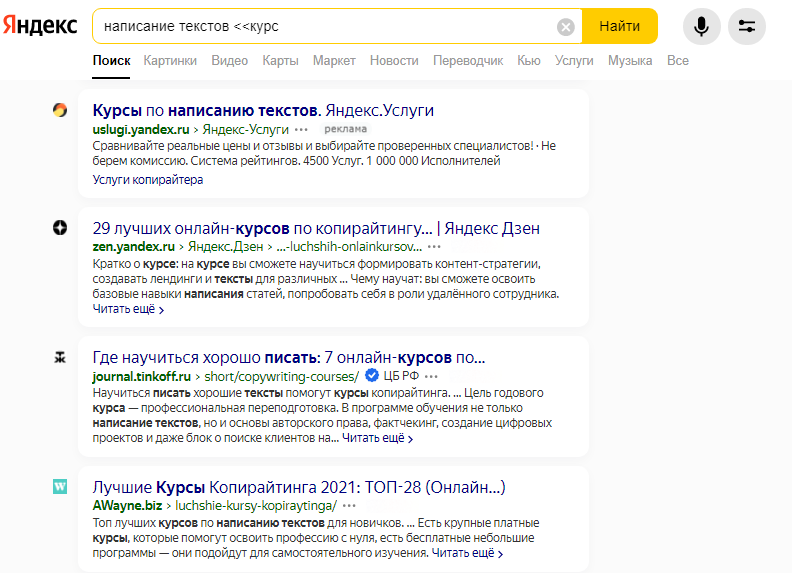Click the Яндекс-Услуги breadcrumb link
Viewport: 792px width, 573px height.
[x=245, y=129]
